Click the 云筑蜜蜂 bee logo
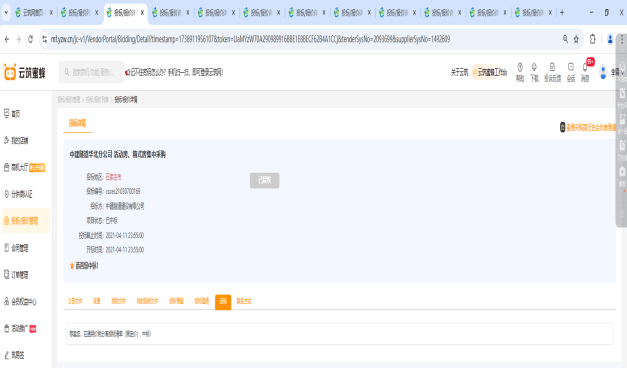This screenshot has height=368, width=627. 25,73
